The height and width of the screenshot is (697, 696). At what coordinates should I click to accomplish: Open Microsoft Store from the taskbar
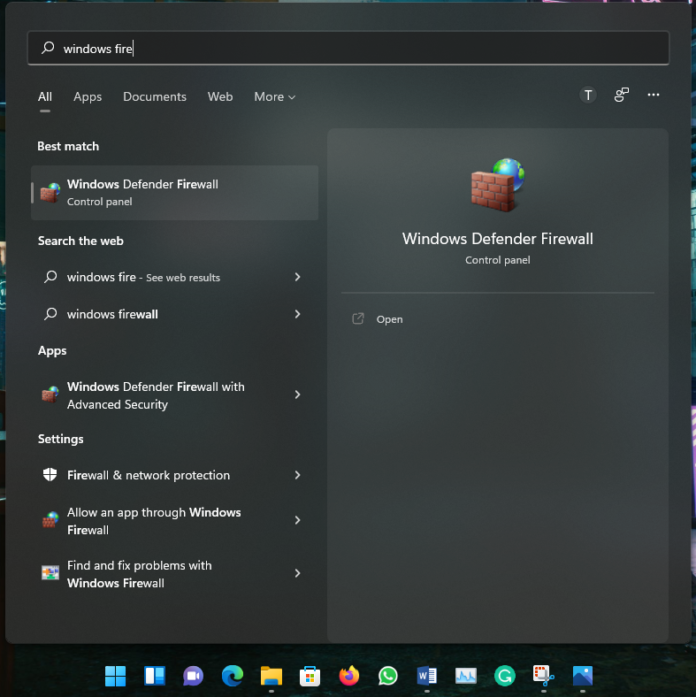(x=310, y=676)
